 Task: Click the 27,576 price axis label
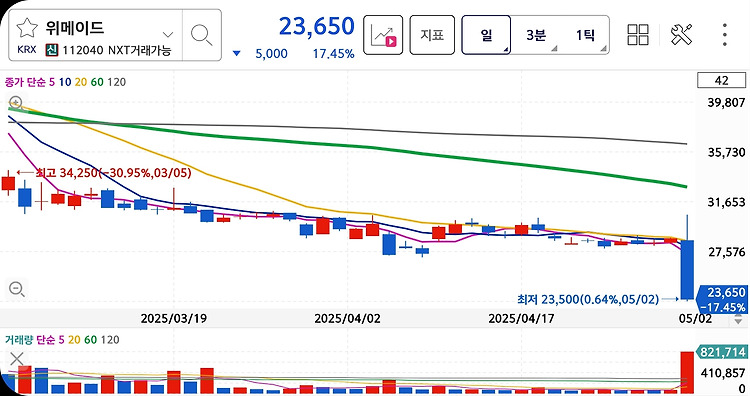coord(726,252)
